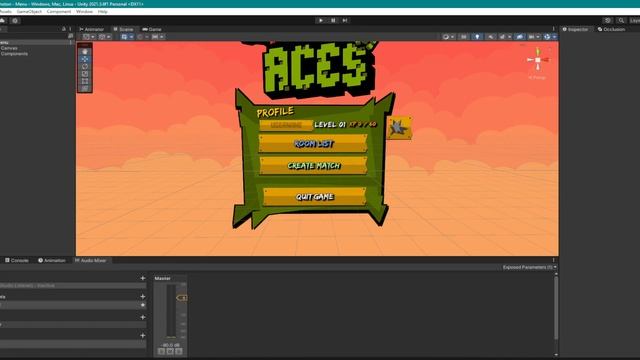Viewport: 640px width, 360px height.
Task: Open the Help menu
Action: click(x=102, y=11)
